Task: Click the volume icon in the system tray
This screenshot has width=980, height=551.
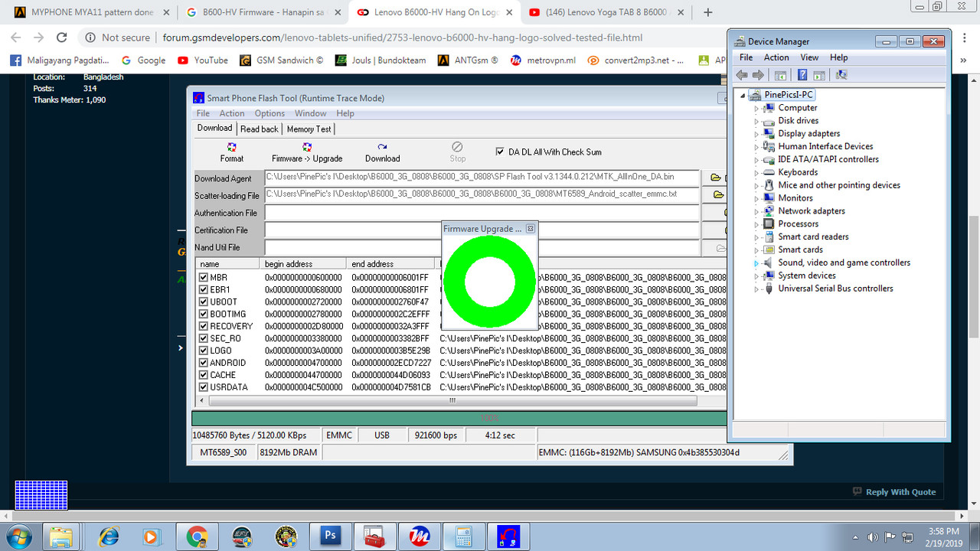Action: 874,536
